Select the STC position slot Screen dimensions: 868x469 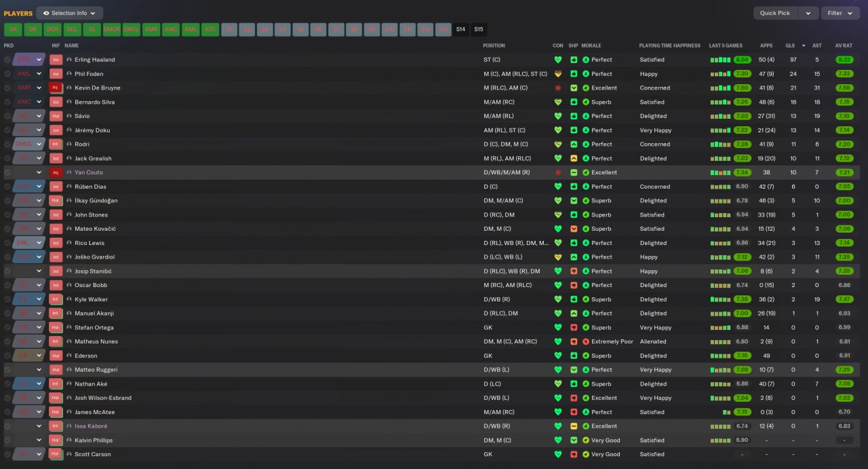210,29
